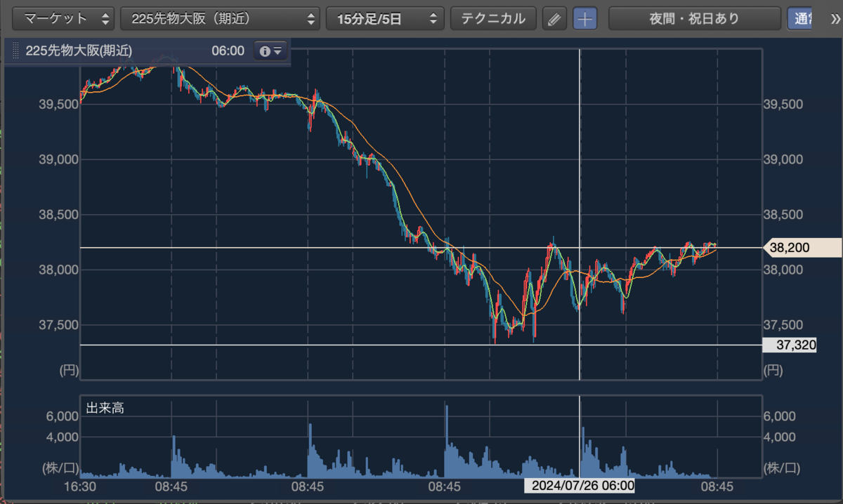Click the 225先物大阪(期近) legend title
This screenshot has height=504, width=843.
[x=79, y=51]
